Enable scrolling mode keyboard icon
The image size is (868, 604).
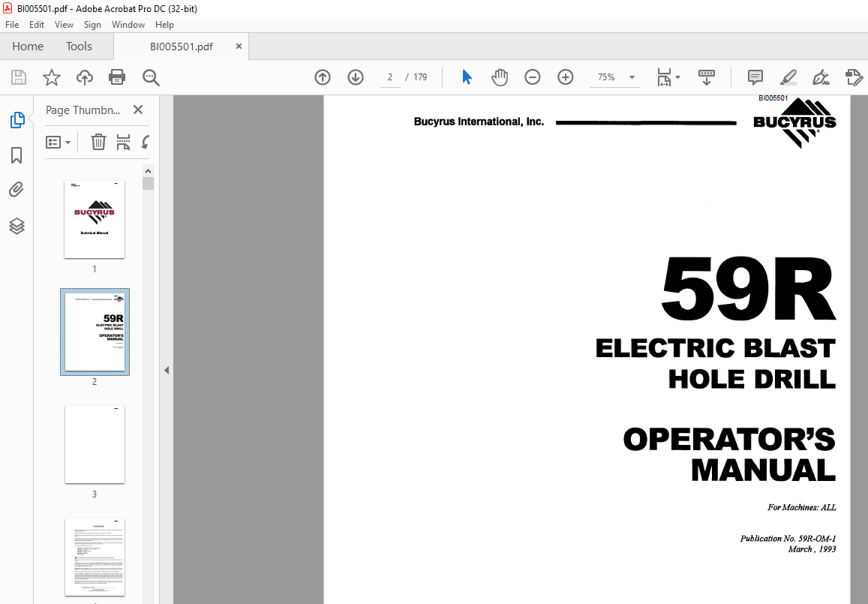(707, 77)
